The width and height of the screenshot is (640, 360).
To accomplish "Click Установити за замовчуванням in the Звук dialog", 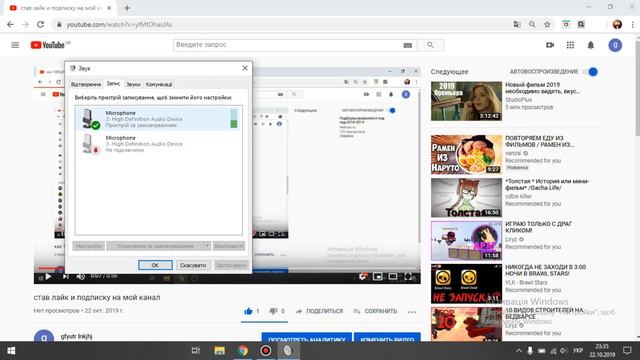I will tap(155, 246).
